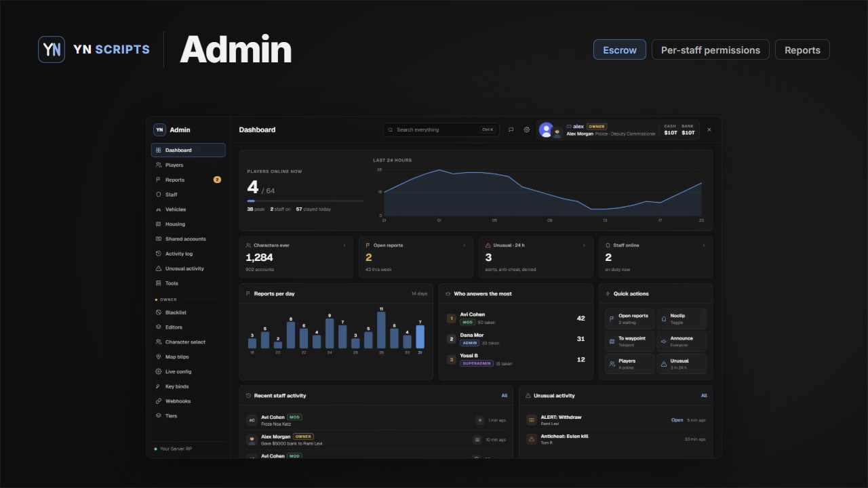Expand the Unusual 24 h card chevron
Viewport: 868px width, 488px height.
585,245
